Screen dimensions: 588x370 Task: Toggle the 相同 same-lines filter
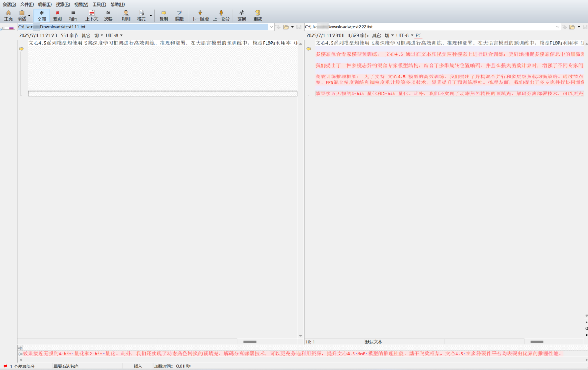tap(73, 15)
